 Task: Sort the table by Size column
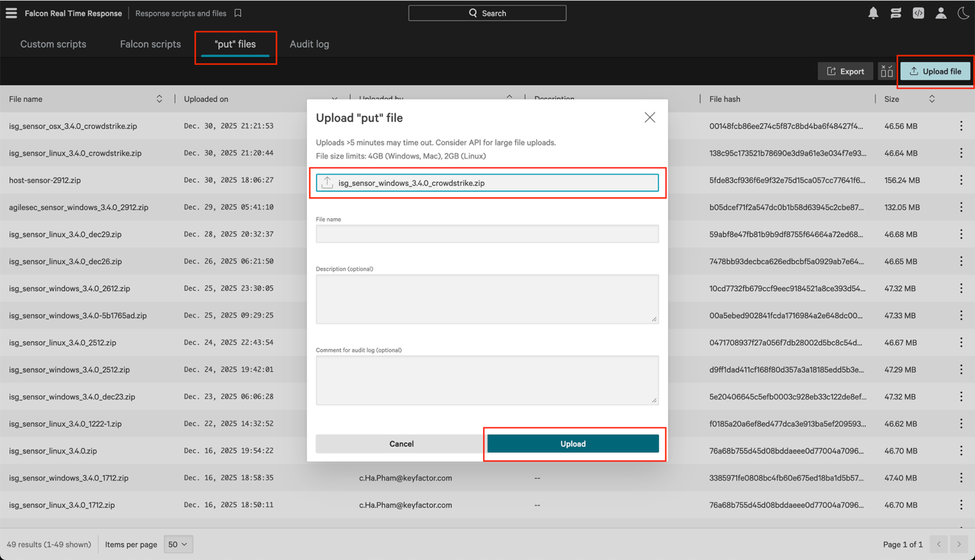[932, 99]
